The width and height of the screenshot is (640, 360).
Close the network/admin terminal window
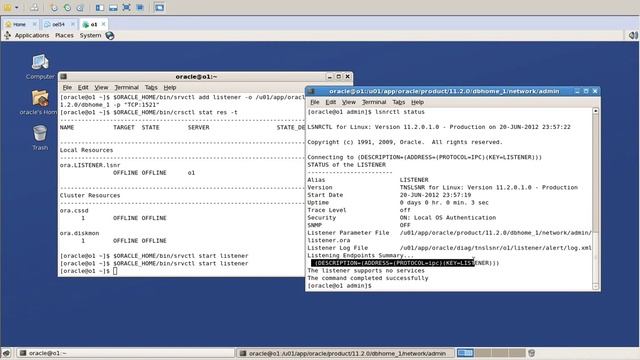click(x=595, y=91)
